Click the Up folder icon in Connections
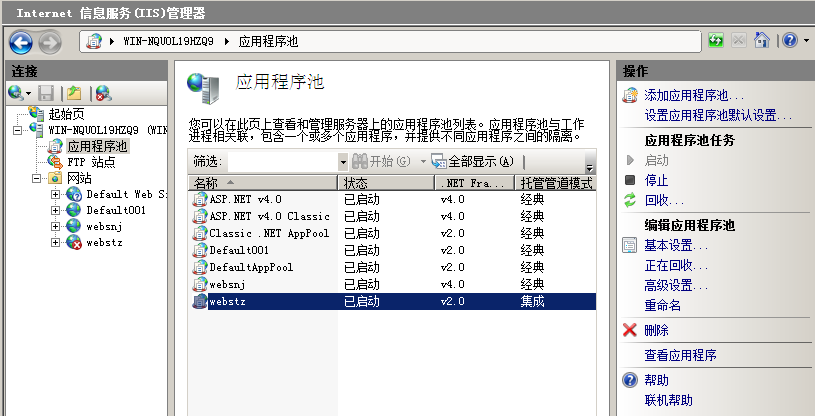815x416 pixels. (74, 93)
